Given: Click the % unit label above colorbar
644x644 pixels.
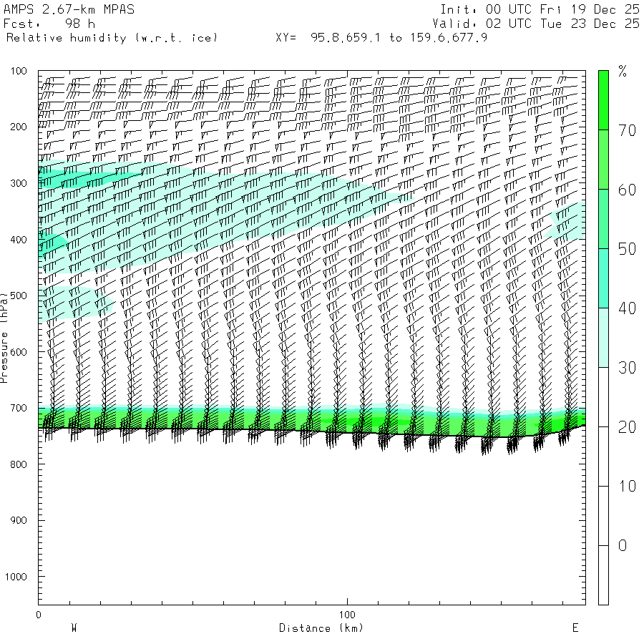Looking at the screenshot, I should pyautogui.click(x=623, y=71).
